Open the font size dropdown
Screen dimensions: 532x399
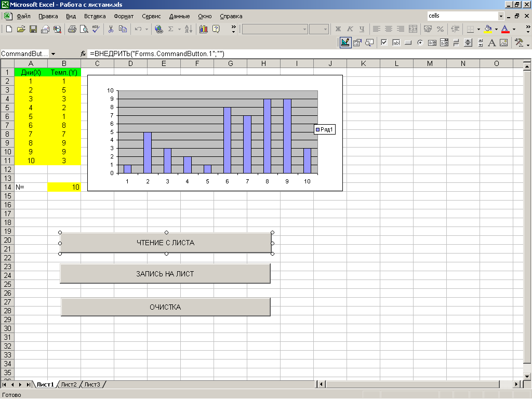325,29
